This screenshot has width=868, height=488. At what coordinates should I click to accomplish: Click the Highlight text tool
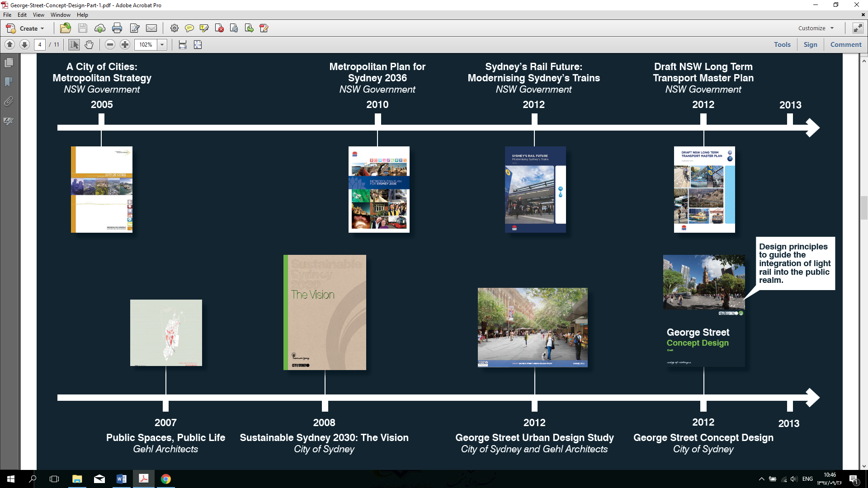point(204,28)
